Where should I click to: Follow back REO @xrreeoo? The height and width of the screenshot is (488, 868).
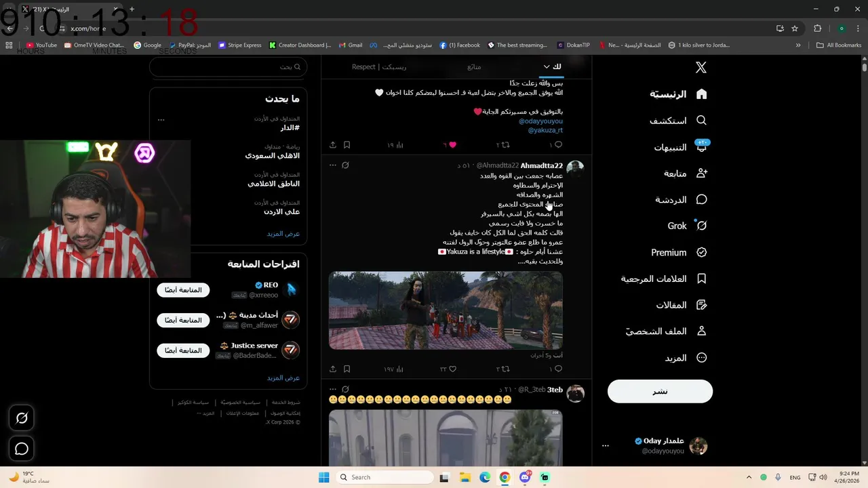click(183, 289)
